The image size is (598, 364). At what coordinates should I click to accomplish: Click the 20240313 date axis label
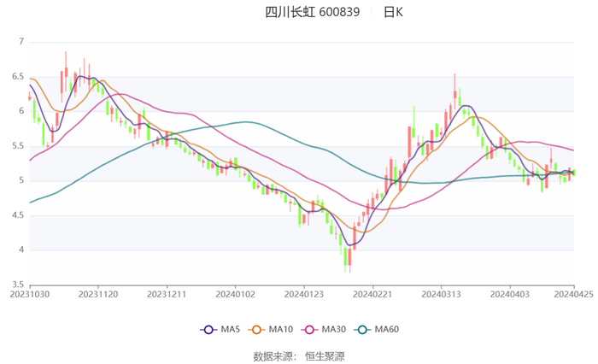[x=441, y=294]
